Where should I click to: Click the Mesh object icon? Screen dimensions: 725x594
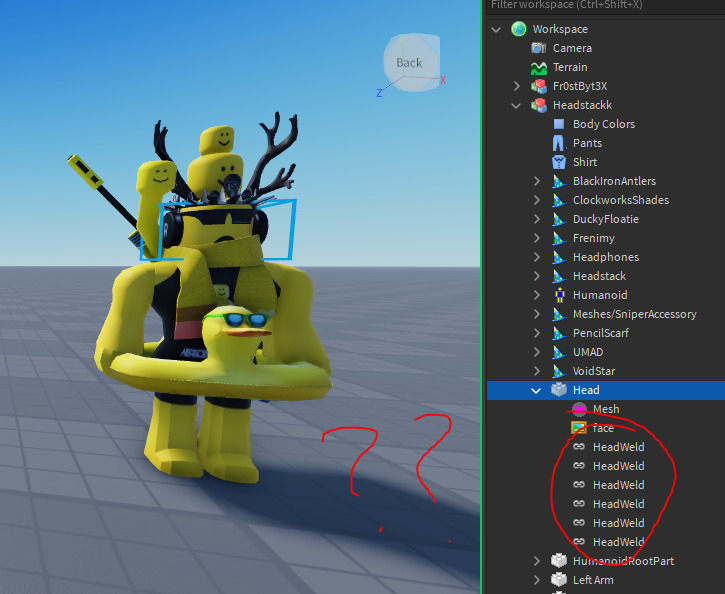tap(579, 409)
